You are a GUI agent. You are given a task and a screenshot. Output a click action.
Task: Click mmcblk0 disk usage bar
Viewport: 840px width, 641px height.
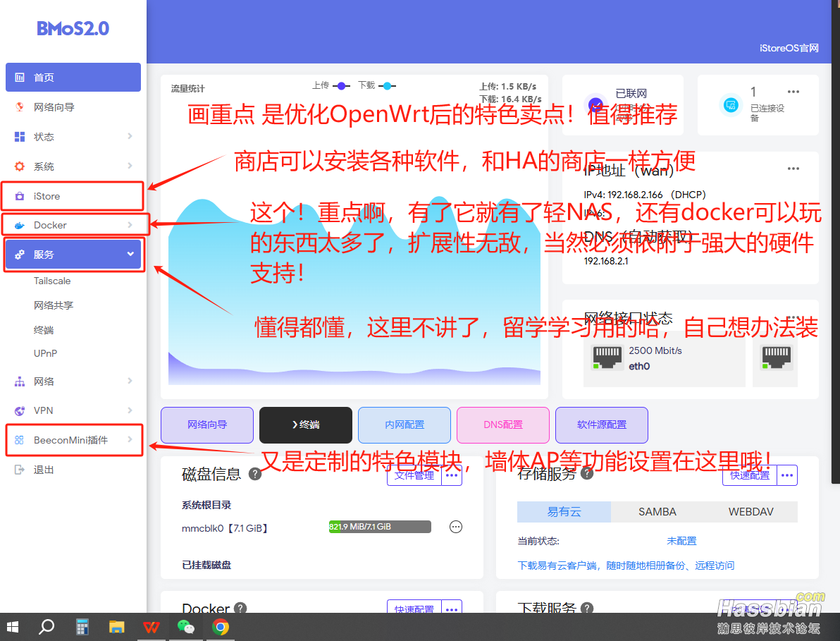point(380,527)
